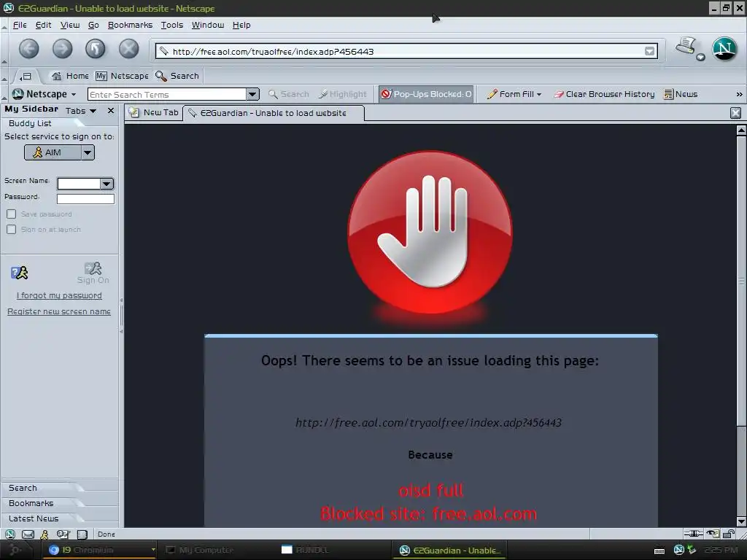The height and width of the screenshot is (560, 747).
Task: Open the AIM service dropdown arrow
Action: tap(88, 153)
